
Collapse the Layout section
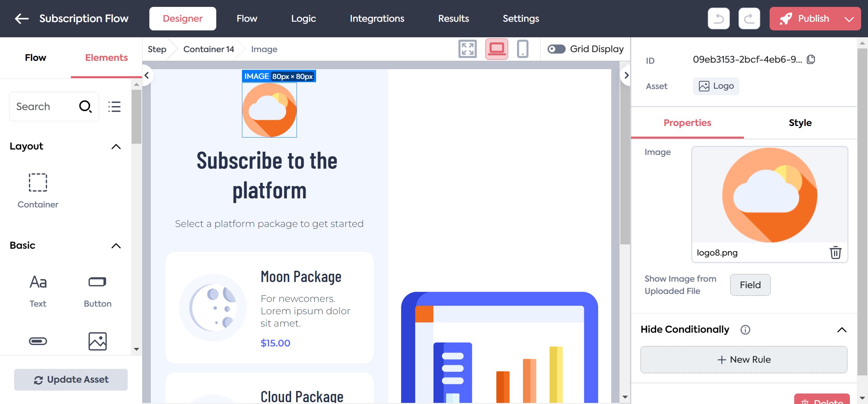coord(116,147)
